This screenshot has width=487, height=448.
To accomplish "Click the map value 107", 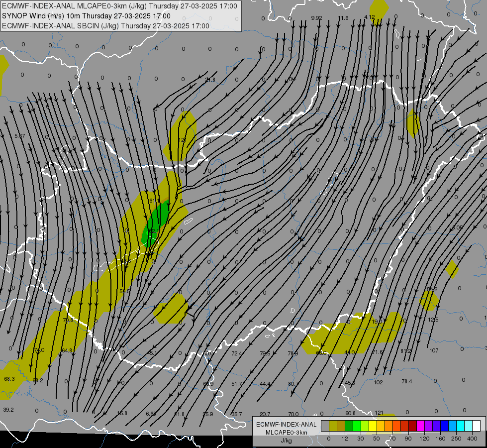I will [434, 350].
